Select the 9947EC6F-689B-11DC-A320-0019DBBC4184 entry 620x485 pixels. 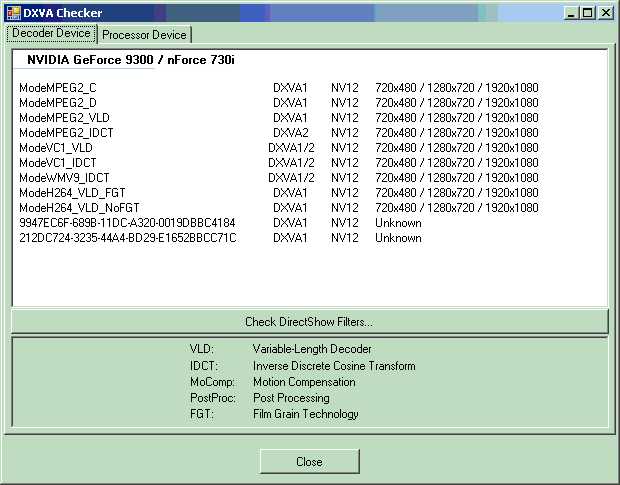127,223
